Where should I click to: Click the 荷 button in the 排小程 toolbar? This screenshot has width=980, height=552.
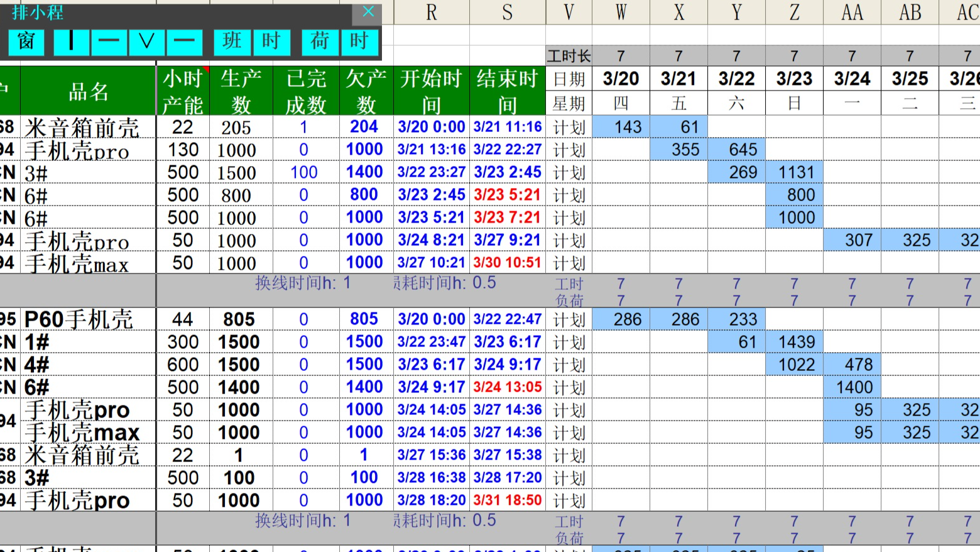coord(320,42)
